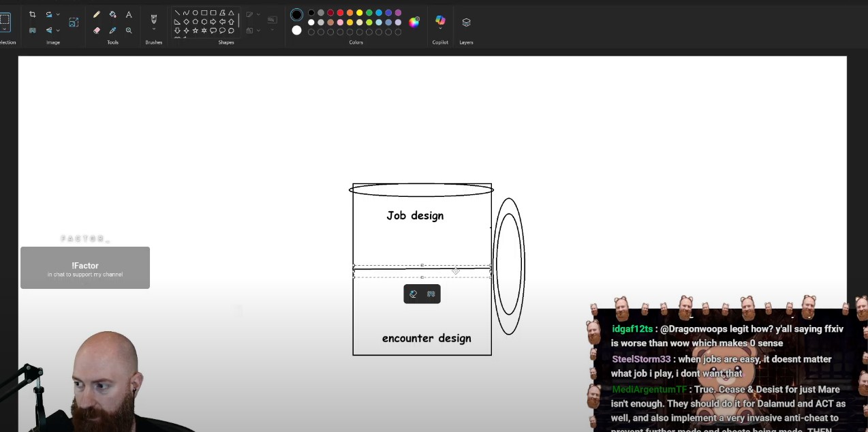Choose the Down arrow shape

(x=177, y=31)
